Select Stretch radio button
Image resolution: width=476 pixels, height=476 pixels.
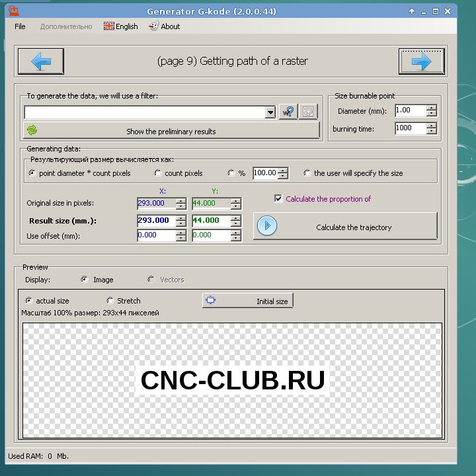click(124, 301)
